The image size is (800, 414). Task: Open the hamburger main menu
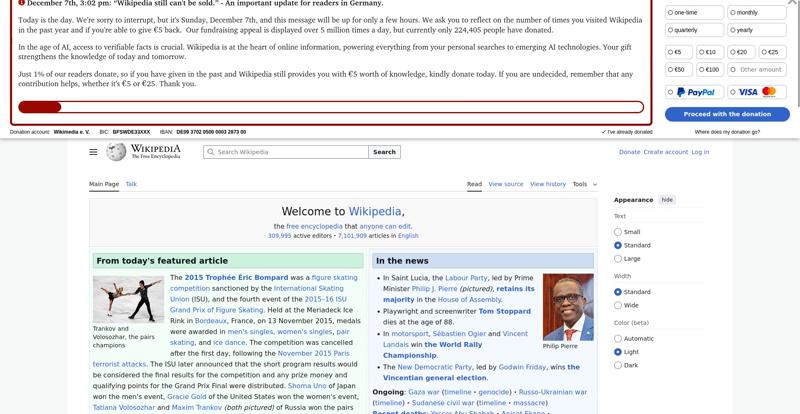coord(93,152)
